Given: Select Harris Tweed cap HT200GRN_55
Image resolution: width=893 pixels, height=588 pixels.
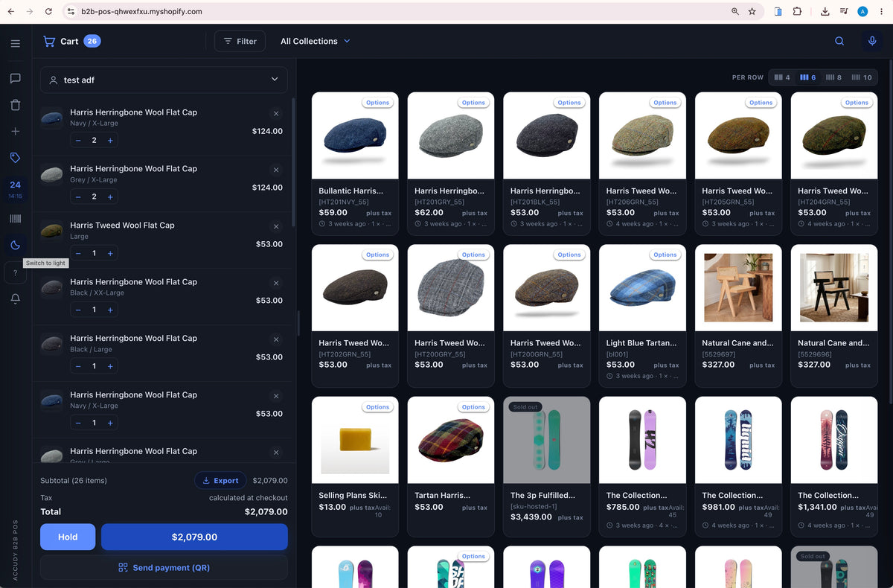Looking at the screenshot, I should coord(547,316).
